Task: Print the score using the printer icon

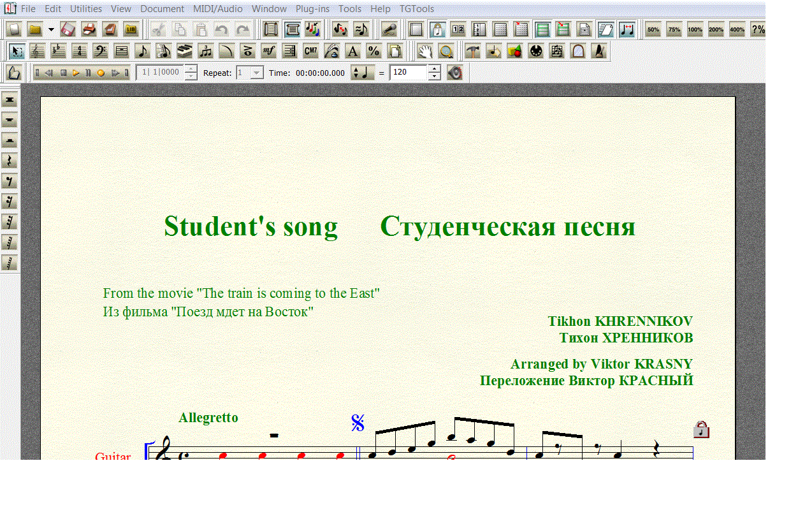Action: (x=89, y=29)
